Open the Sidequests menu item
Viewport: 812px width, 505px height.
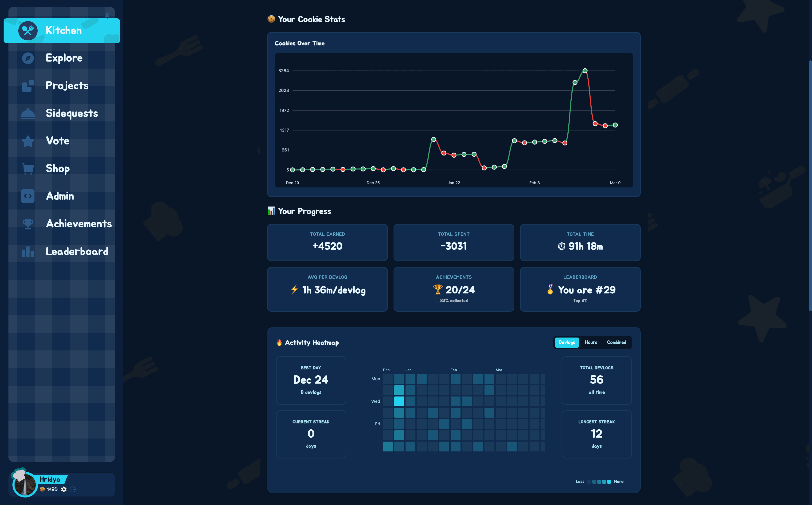71,113
